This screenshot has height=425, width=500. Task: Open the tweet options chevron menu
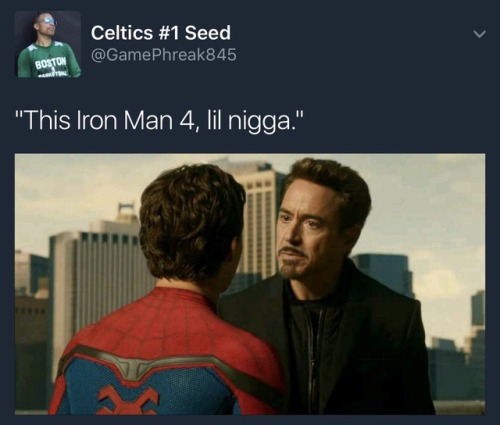pyautogui.click(x=479, y=34)
